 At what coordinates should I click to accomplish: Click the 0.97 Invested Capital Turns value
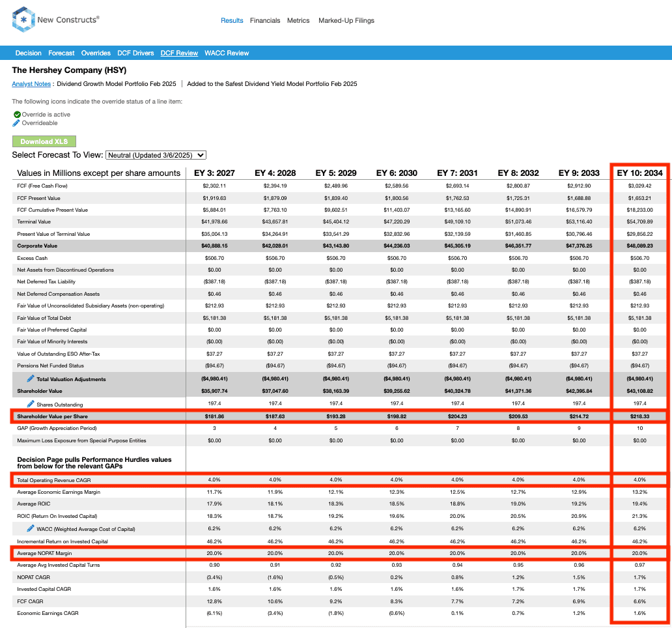coord(640,565)
